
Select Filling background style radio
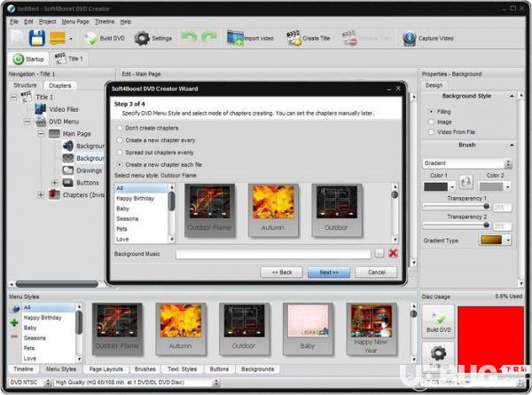click(x=431, y=112)
